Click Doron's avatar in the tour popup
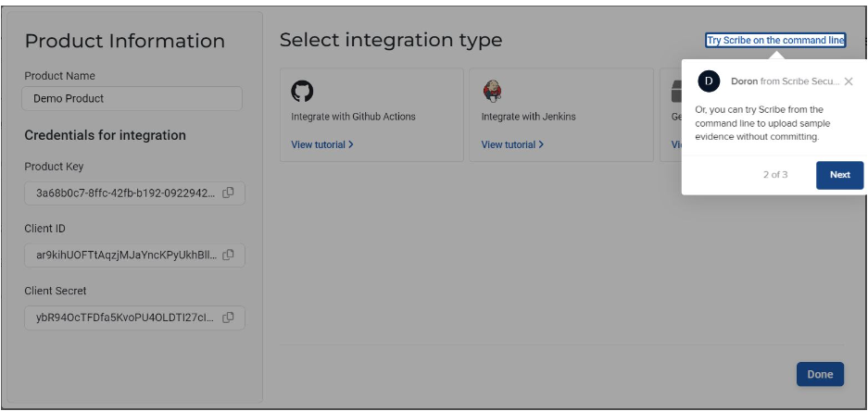The width and height of the screenshot is (868, 411). pyautogui.click(x=709, y=81)
